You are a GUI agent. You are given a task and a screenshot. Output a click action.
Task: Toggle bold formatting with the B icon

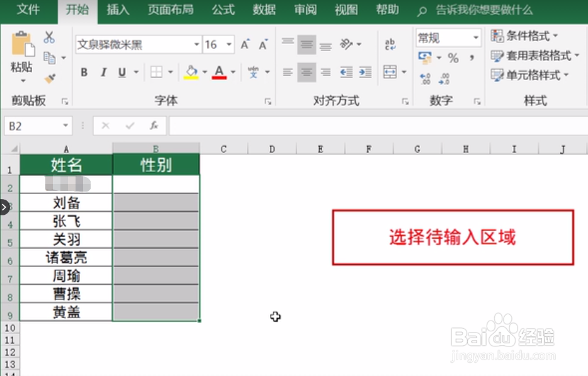tap(84, 72)
